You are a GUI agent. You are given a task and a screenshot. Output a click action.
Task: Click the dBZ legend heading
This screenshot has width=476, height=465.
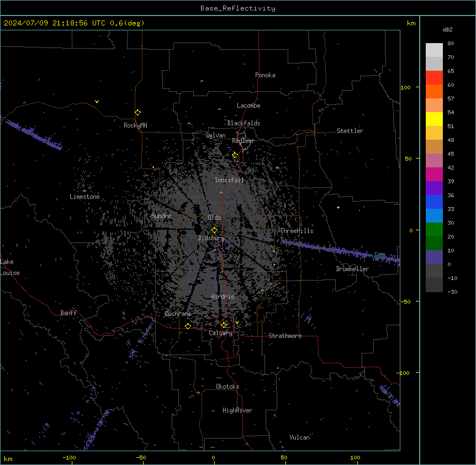[447, 29]
